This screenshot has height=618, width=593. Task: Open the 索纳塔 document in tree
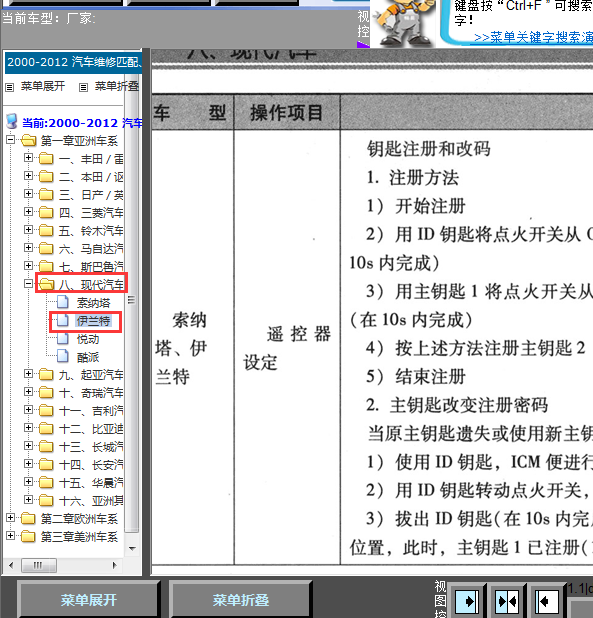[93, 303]
